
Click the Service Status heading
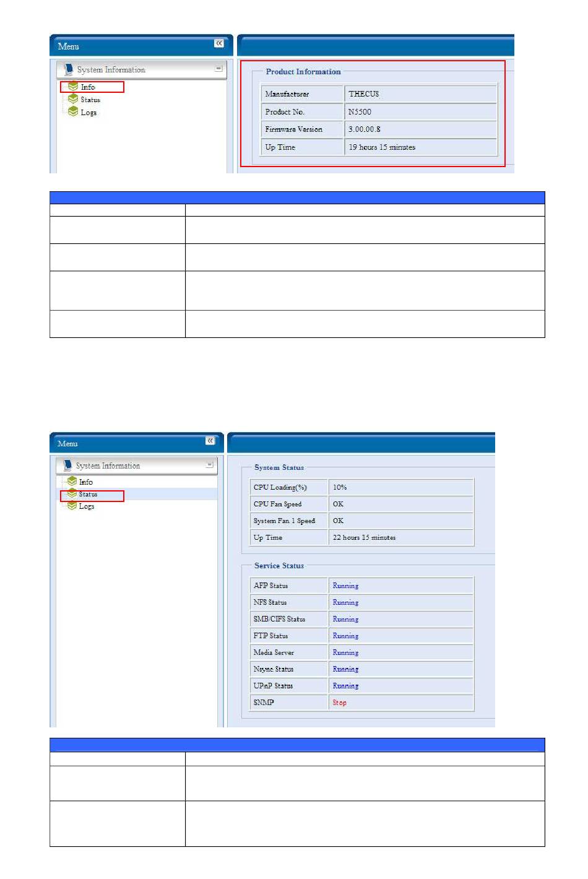(279, 566)
